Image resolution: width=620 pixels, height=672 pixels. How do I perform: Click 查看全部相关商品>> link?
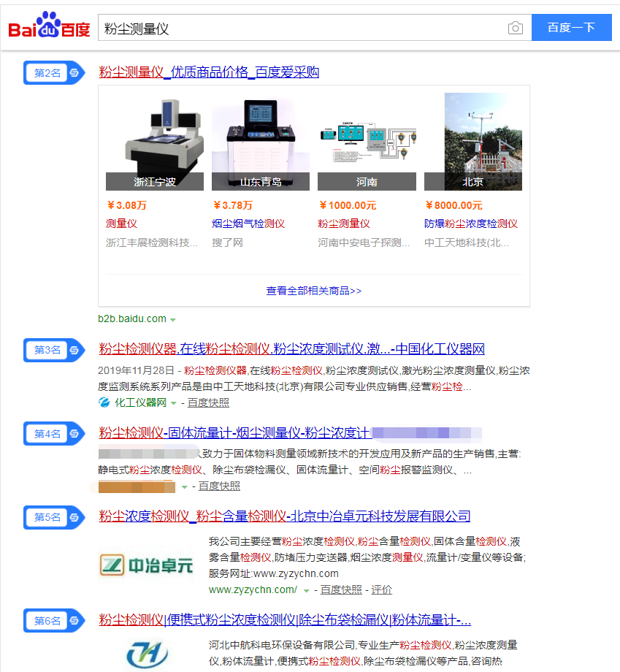pyautogui.click(x=313, y=291)
